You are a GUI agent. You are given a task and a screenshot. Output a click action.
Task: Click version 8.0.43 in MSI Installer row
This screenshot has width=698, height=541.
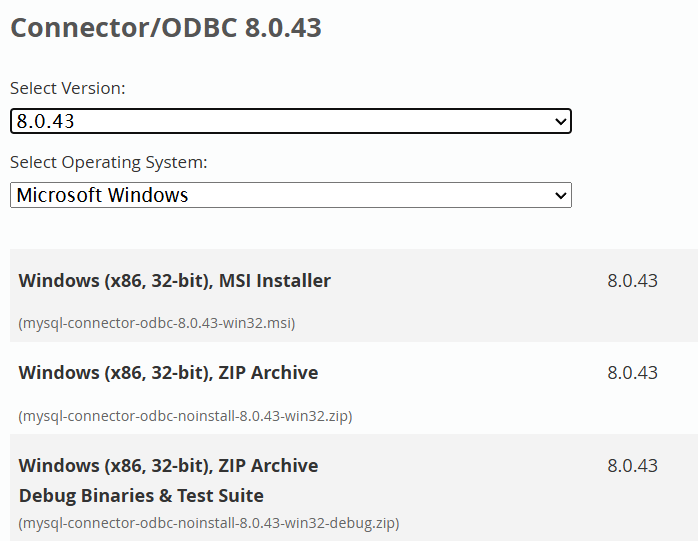point(633,281)
